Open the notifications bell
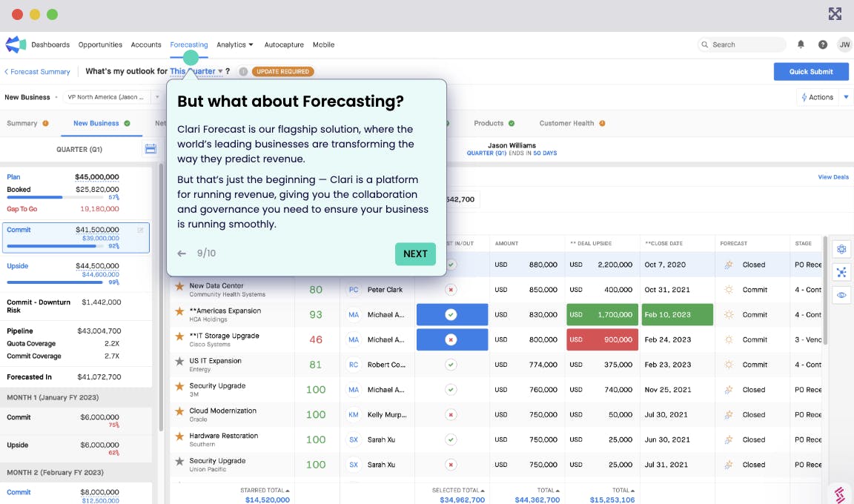 tap(801, 44)
